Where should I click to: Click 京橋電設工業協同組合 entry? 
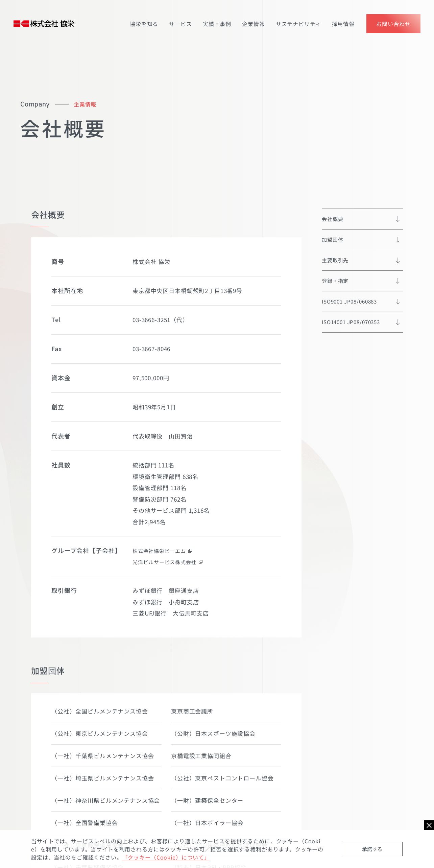click(201, 756)
